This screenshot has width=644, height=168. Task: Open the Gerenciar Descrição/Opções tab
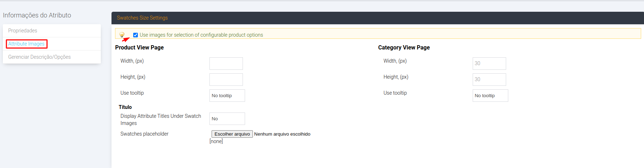(x=52, y=57)
